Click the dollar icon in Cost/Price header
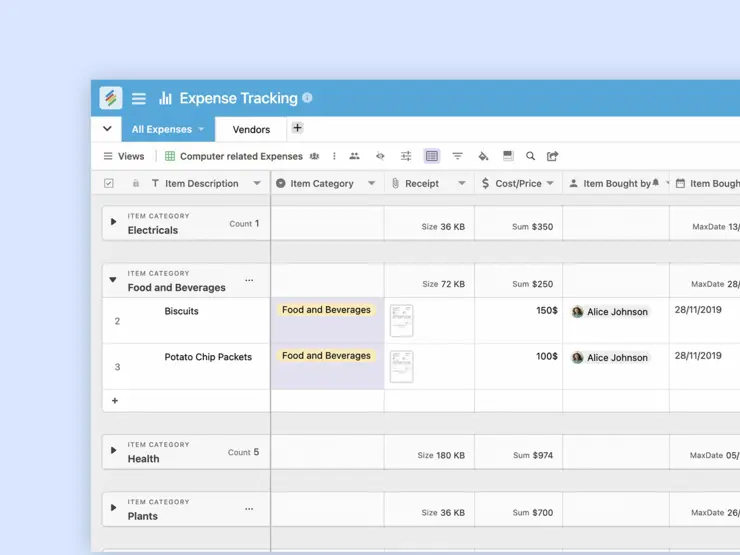This screenshot has width=740, height=555. click(485, 183)
